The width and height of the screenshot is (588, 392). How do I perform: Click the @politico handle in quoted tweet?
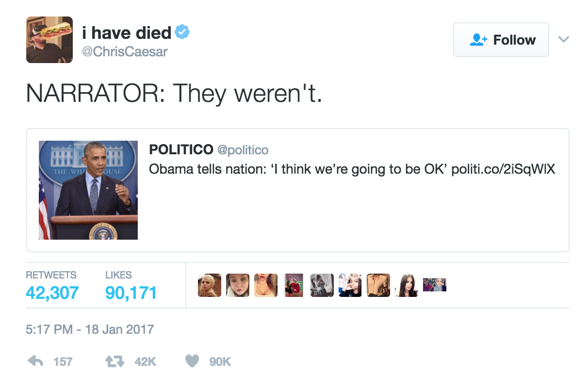click(243, 150)
